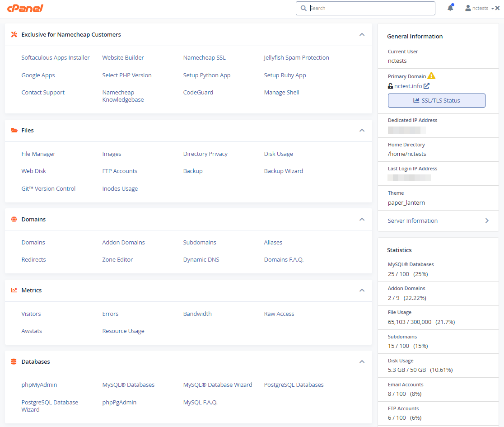504x427 pixels.
Task: Open PostgreSQL Database Wizard
Action: [x=50, y=406]
